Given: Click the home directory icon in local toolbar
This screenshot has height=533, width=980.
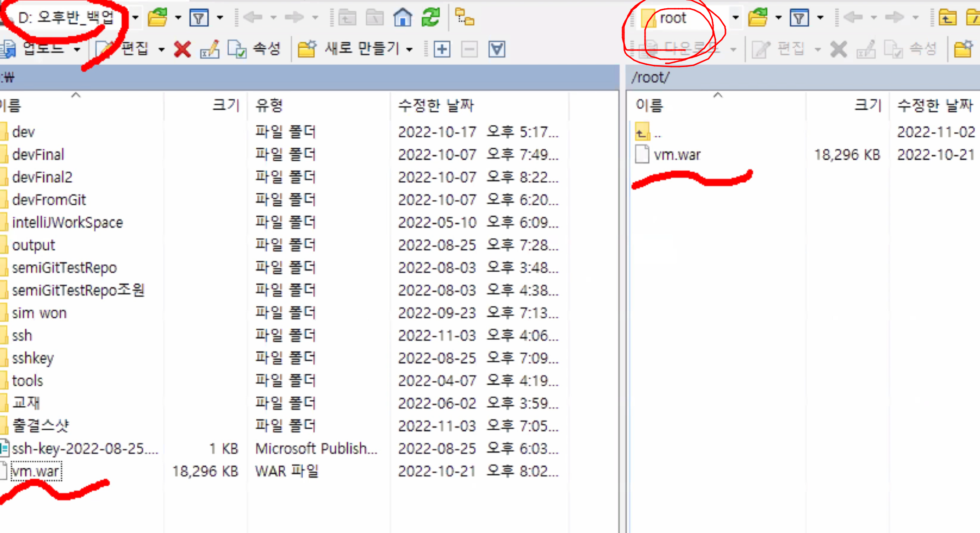Looking at the screenshot, I should [x=402, y=18].
